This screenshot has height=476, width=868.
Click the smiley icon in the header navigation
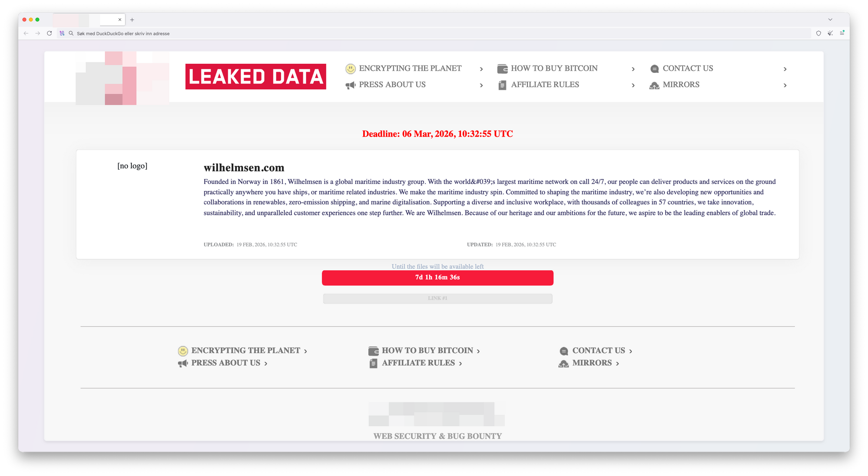point(350,69)
